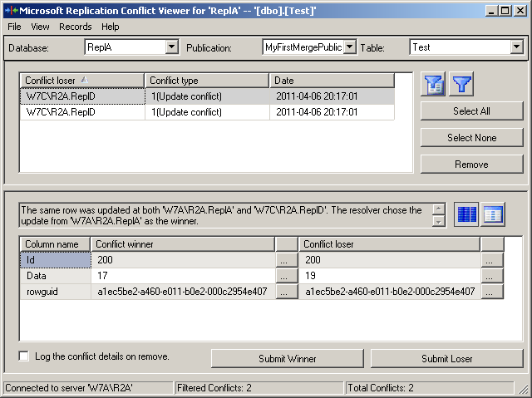The image size is (532, 398).
Task: Open the Records menu
Action: coord(76,27)
